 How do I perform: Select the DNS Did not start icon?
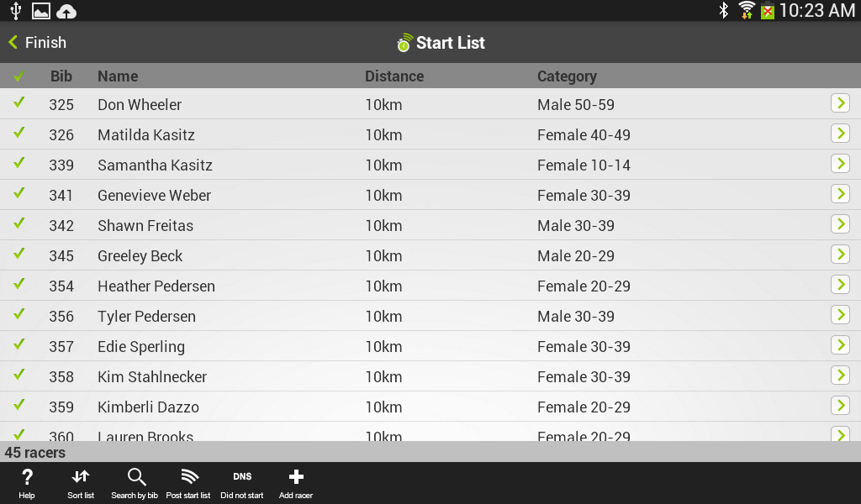pos(241,482)
